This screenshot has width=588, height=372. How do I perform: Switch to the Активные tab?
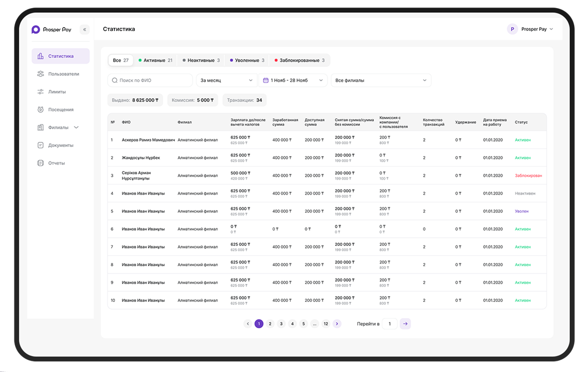click(x=155, y=60)
